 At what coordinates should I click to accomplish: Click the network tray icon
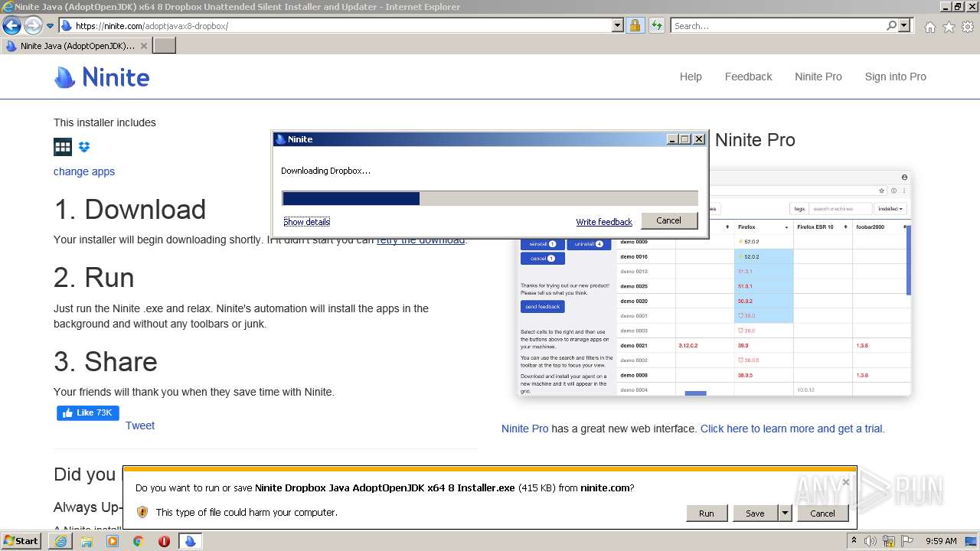890,541
